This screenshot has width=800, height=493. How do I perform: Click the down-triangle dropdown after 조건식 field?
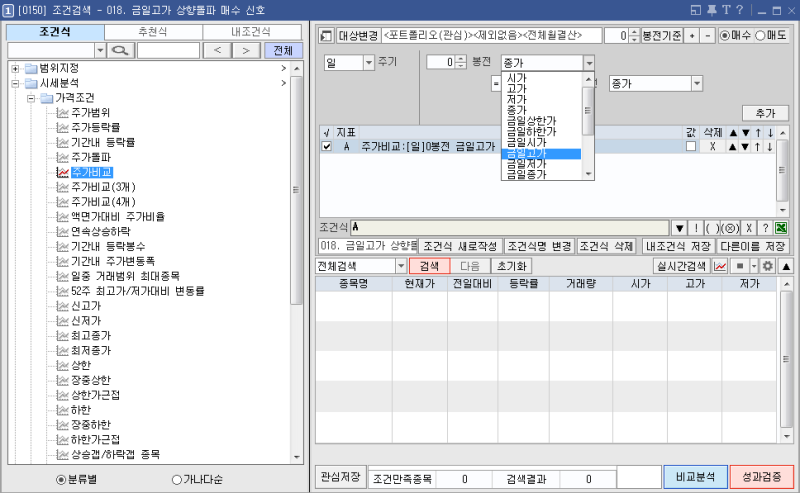pyautogui.click(x=679, y=228)
